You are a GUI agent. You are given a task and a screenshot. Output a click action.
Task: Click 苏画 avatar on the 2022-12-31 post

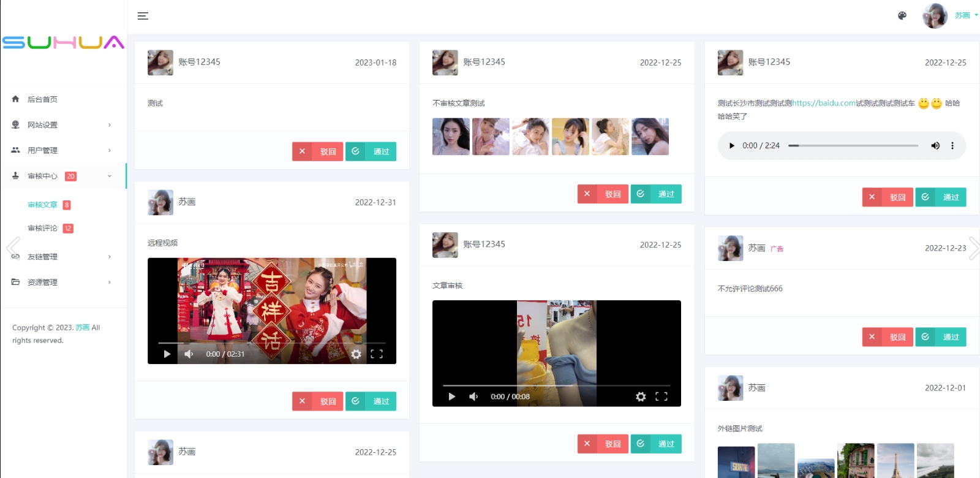[160, 202]
